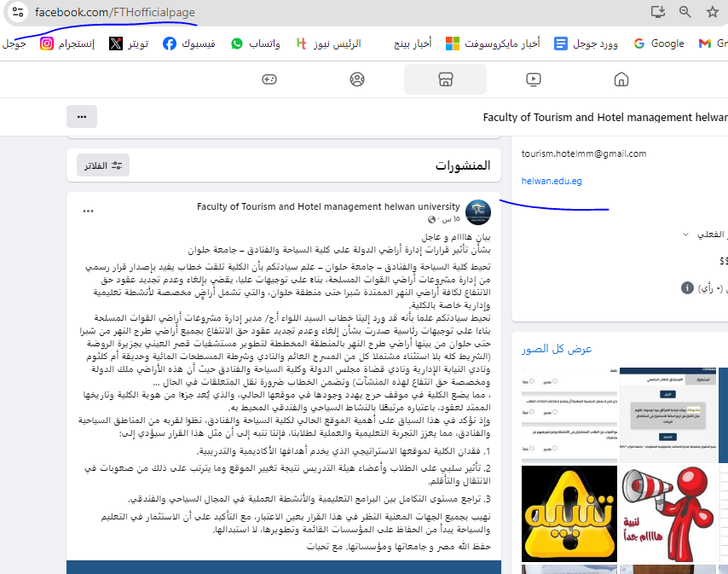Open the page's three-dot options menu
The image size is (728, 574).
81,117
